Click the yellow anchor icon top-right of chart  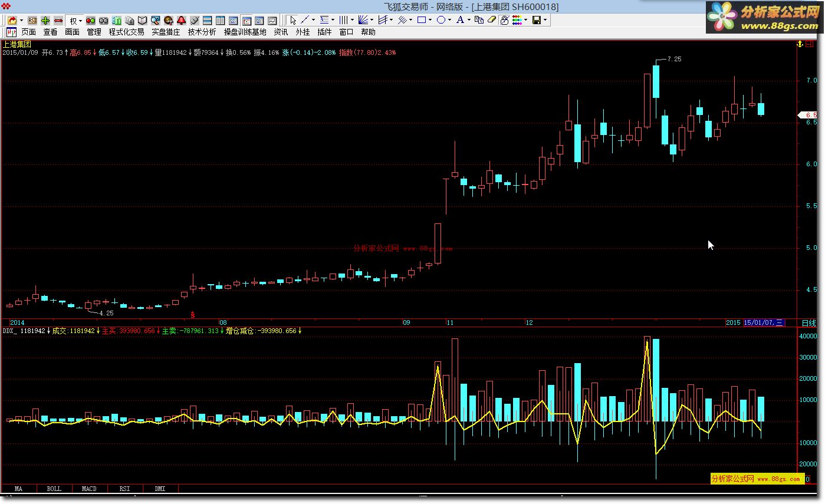(800, 44)
